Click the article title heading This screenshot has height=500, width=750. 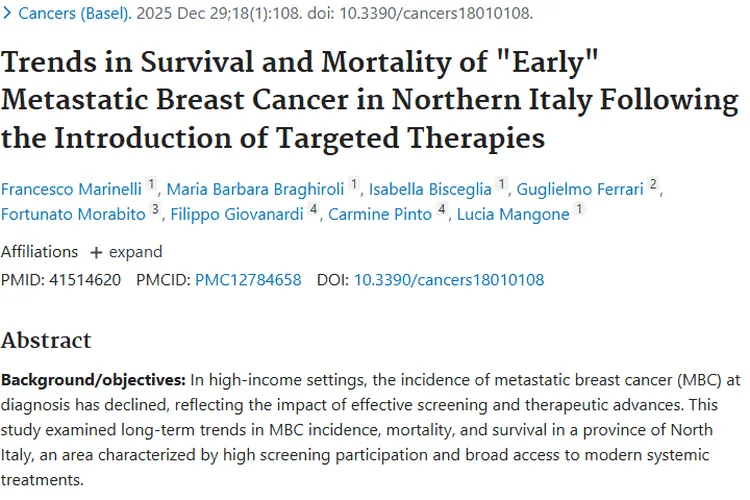point(370,99)
